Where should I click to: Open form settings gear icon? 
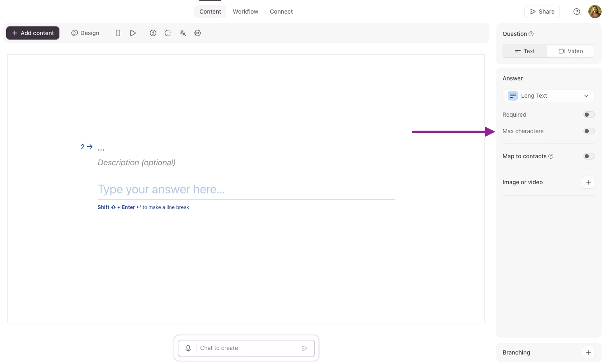[198, 33]
